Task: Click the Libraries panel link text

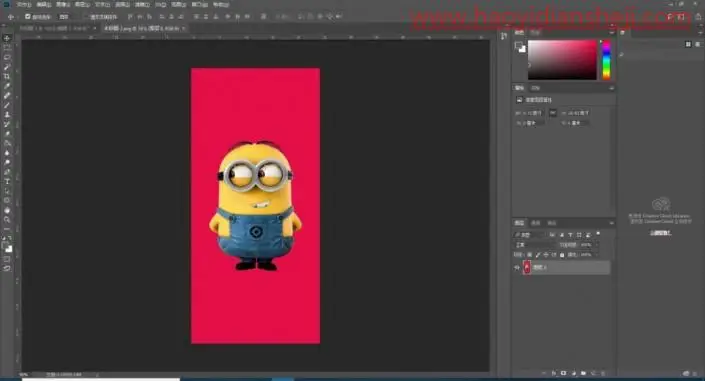Action: coord(660,233)
